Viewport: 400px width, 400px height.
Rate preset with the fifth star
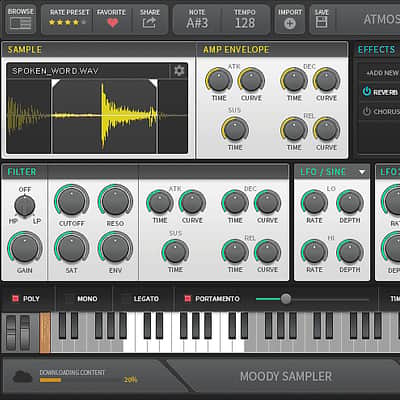pos(84,22)
